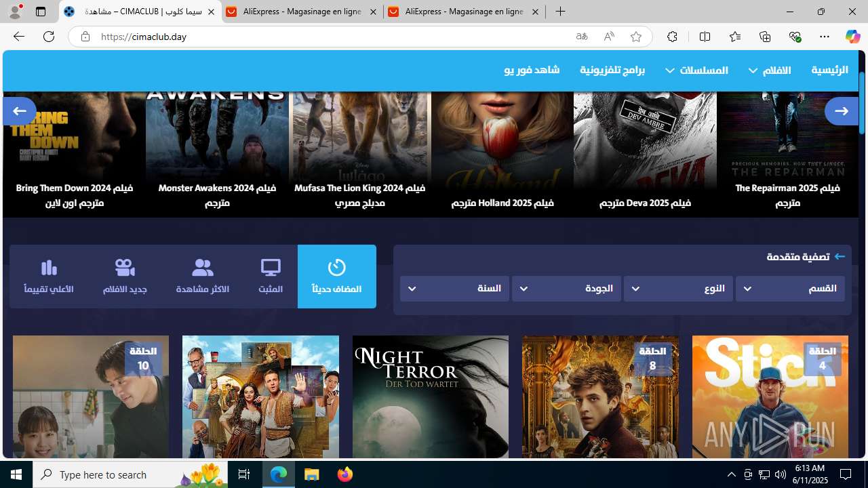This screenshot has width=868, height=488.
Task: Select المضاف حديثاً tab
Action: coord(337,277)
